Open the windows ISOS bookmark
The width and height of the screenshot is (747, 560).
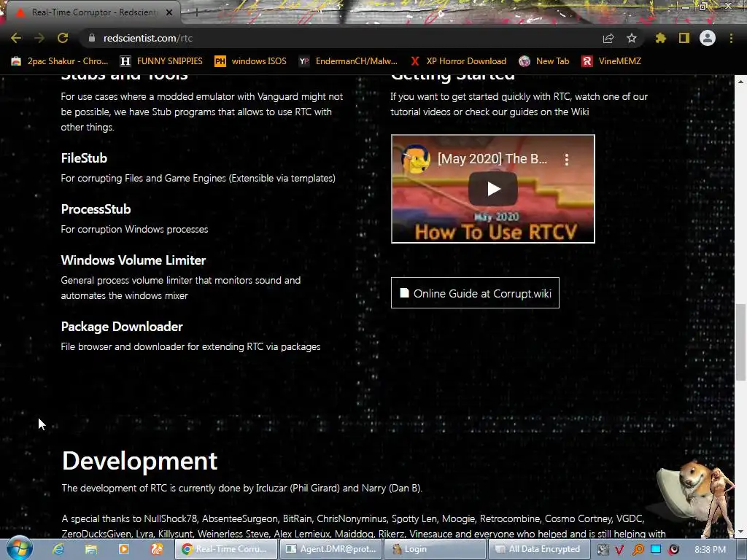pos(251,61)
